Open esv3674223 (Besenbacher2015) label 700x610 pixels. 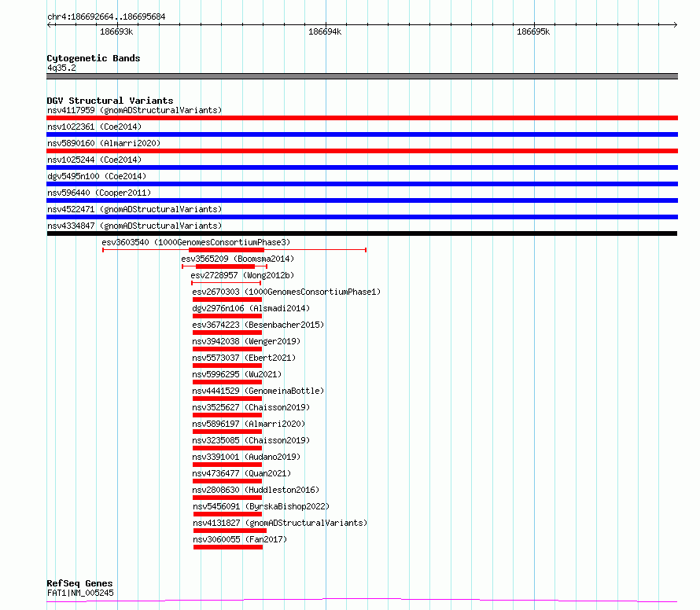click(x=258, y=325)
